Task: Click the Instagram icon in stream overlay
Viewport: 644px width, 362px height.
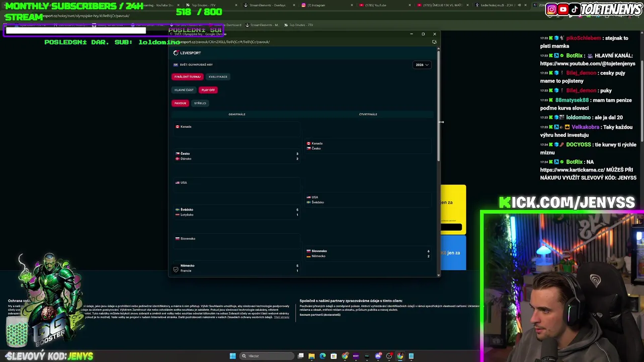Action: tap(551, 9)
